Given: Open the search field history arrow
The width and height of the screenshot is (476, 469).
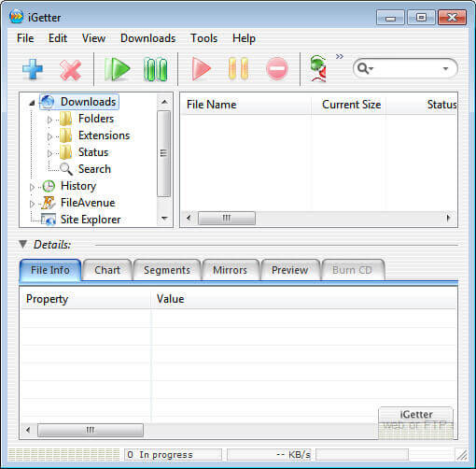Looking at the screenshot, I should coord(445,68).
